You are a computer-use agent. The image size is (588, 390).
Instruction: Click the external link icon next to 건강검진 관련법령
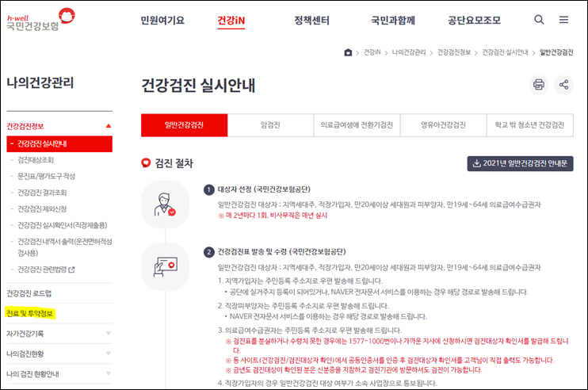[x=71, y=270]
